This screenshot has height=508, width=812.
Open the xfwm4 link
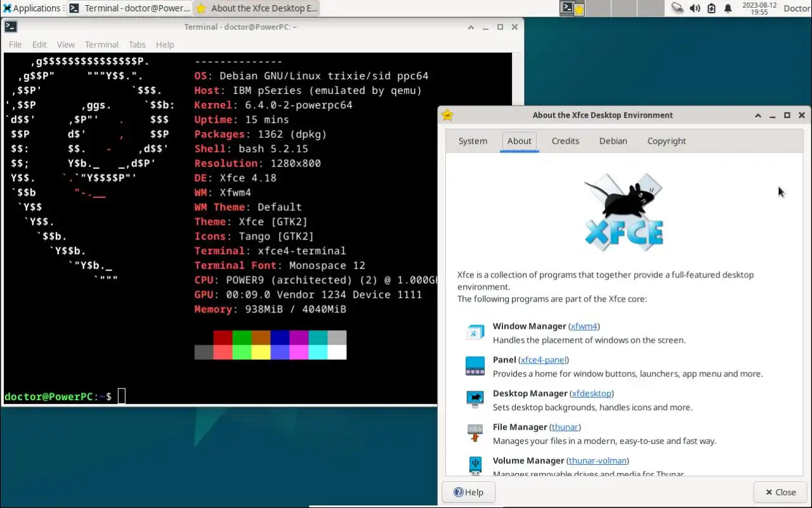584,326
